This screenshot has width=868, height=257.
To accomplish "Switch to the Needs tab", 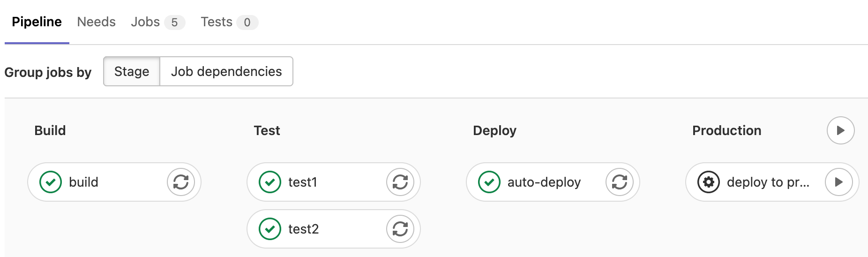I will click(x=96, y=22).
